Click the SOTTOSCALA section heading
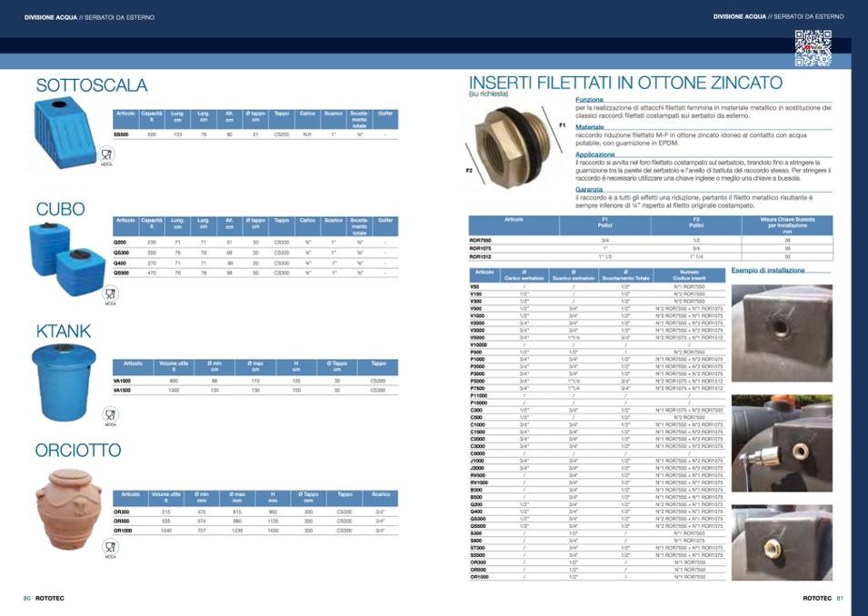This screenshot has height=616, width=868. pos(91,86)
